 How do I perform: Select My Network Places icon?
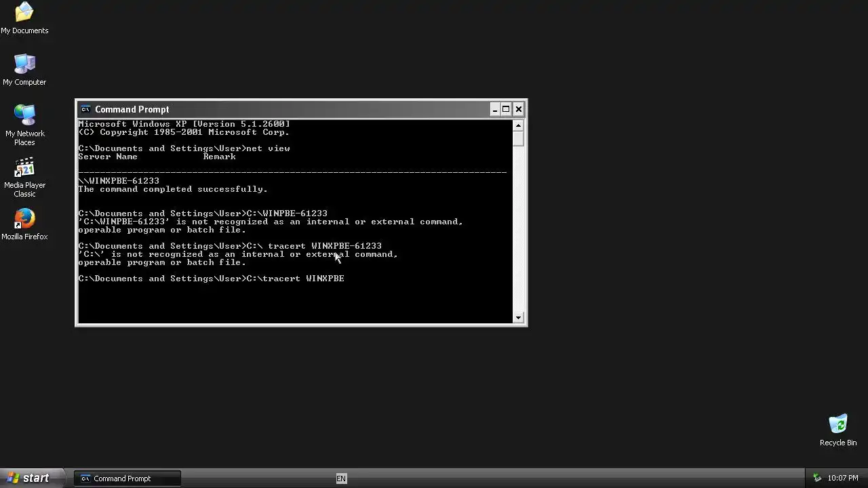pyautogui.click(x=24, y=125)
